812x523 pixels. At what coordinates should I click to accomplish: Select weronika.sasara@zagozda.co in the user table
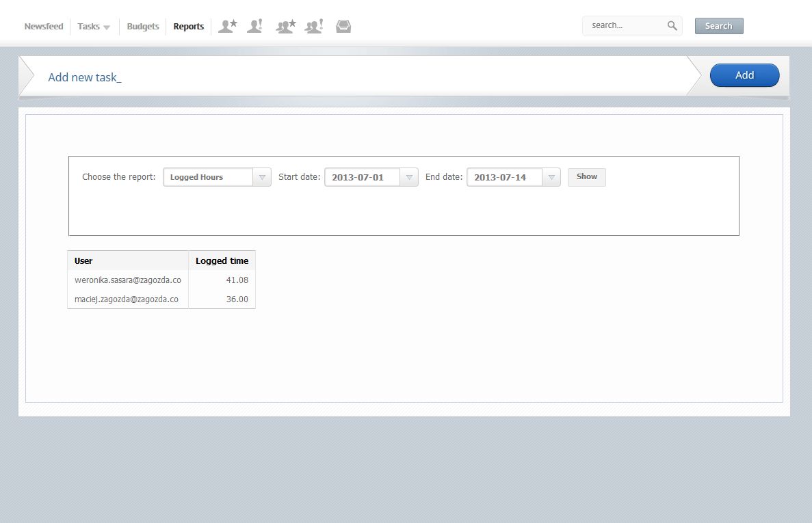tap(127, 280)
